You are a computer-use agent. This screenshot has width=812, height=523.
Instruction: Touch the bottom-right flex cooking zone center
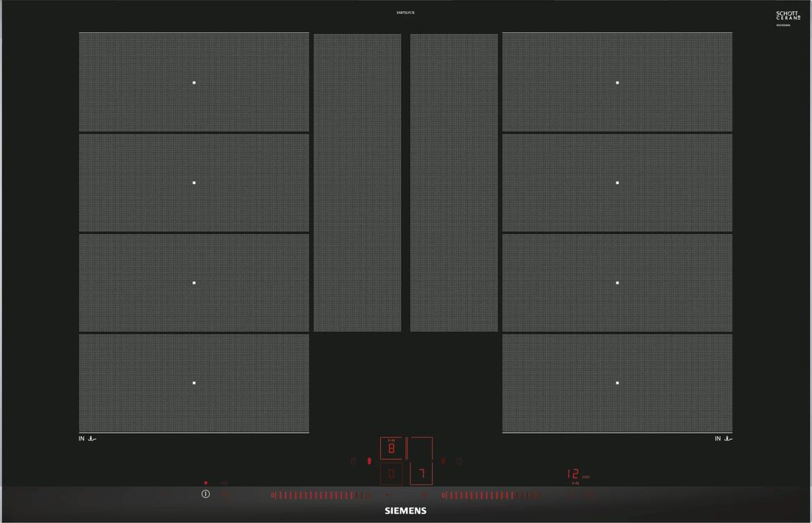617,383
